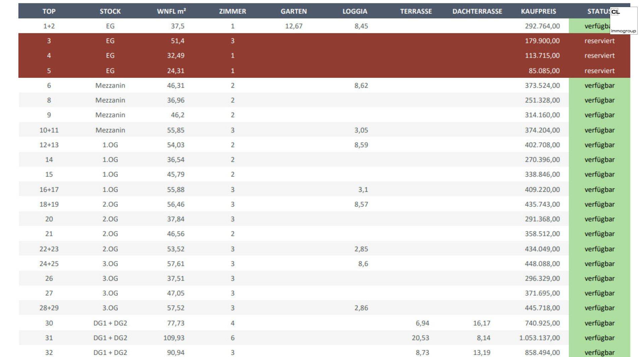This screenshot has height=357, width=644.
Task: Click the ZIMMER column header
Action: [232, 11]
